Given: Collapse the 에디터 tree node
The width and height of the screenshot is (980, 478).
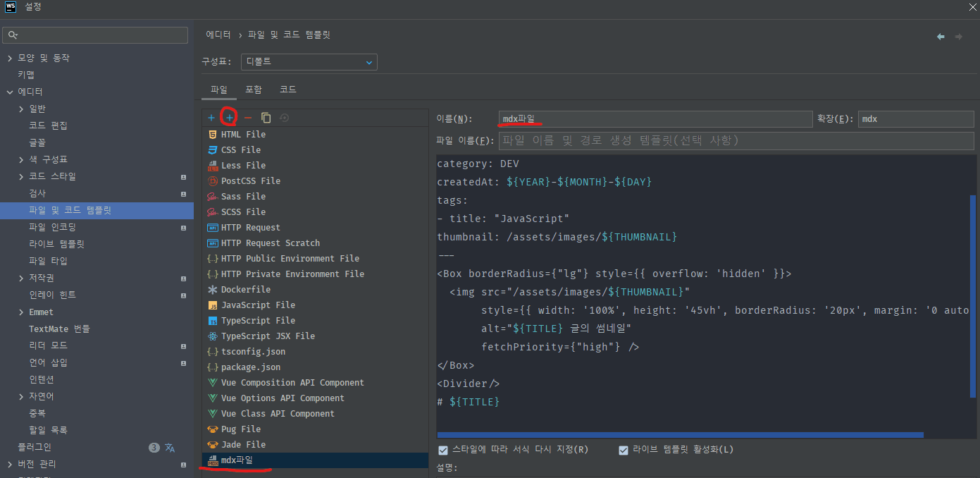Looking at the screenshot, I should [10, 92].
